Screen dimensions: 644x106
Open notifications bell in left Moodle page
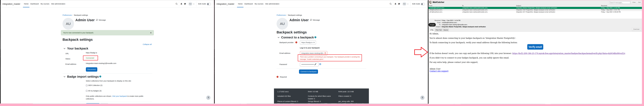[x=181, y=4]
